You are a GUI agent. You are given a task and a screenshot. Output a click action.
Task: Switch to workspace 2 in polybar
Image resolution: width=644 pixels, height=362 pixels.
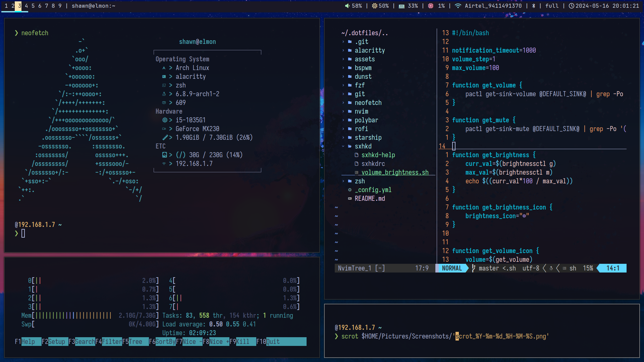click(13, 6)
